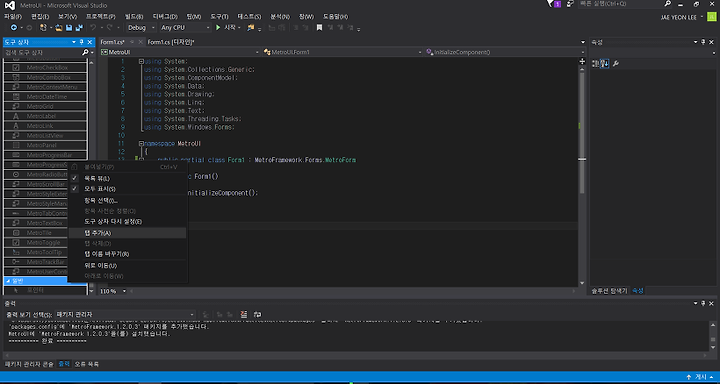
Task: Select MetroPanel in the Toolbox
Action: pyautogui.click(x=45, y=145)
